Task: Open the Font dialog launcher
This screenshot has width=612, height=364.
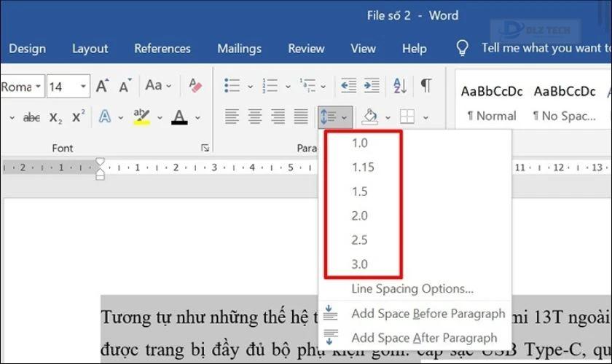Action: tap(205, 148)
